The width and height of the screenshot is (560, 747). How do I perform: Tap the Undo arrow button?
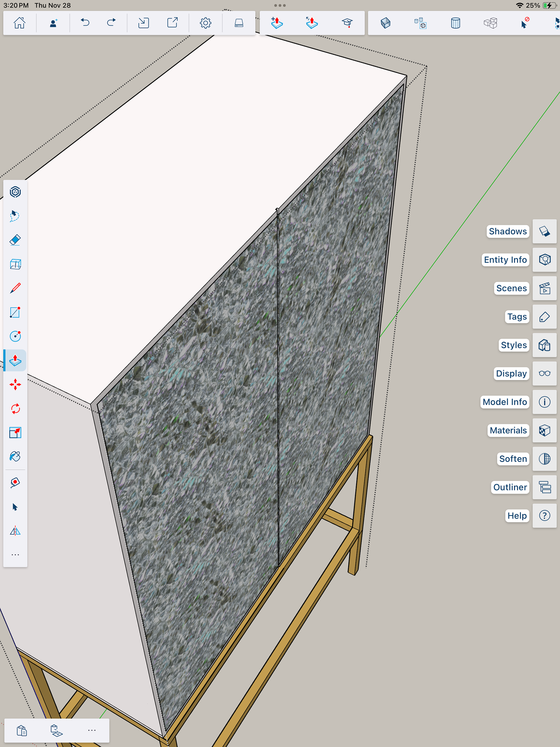click(85, 23)
